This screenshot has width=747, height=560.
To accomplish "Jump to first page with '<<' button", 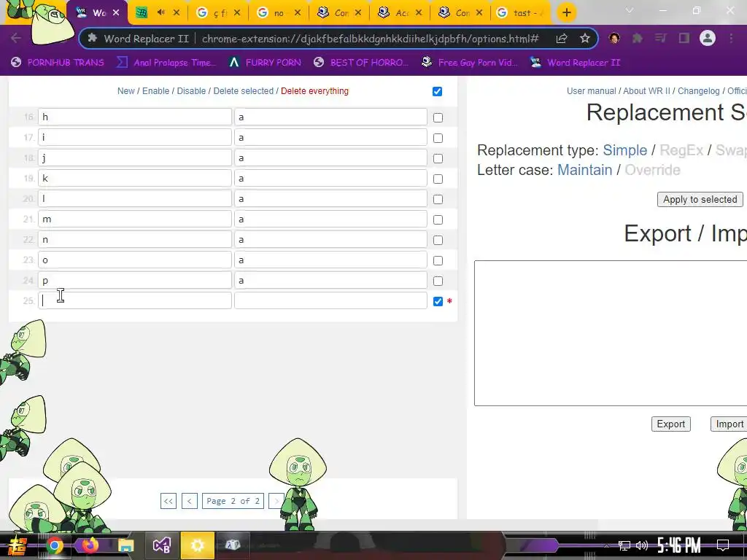I will pyautogui.click(x=169, y=501).
